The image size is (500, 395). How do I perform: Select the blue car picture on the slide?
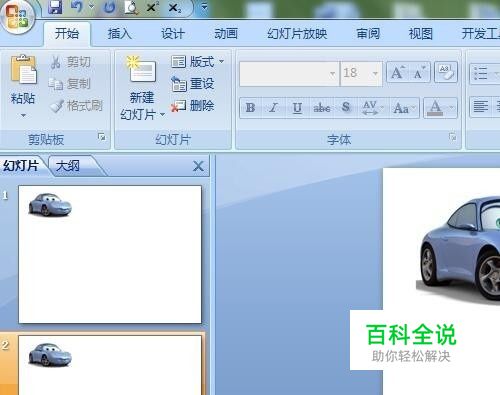point(458,250)
